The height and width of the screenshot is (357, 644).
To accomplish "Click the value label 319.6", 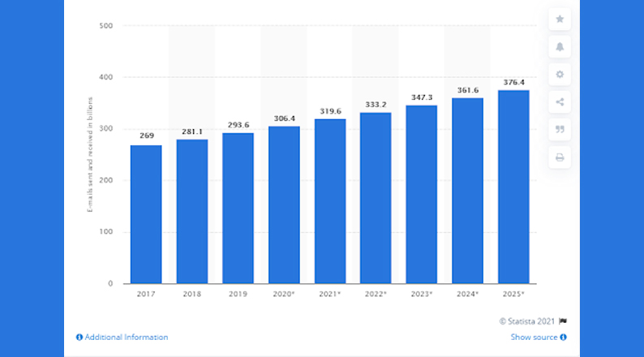I will (331, 111).
